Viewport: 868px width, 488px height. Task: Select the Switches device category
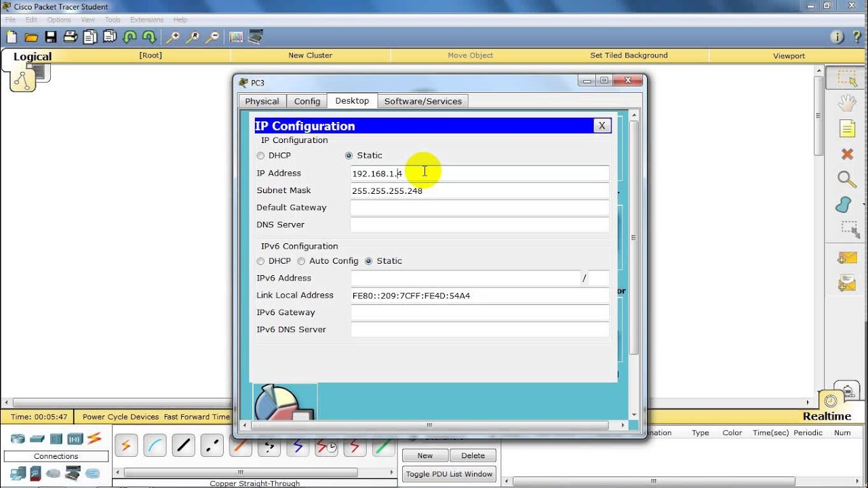pyautogui.click(x=37, y=439)
